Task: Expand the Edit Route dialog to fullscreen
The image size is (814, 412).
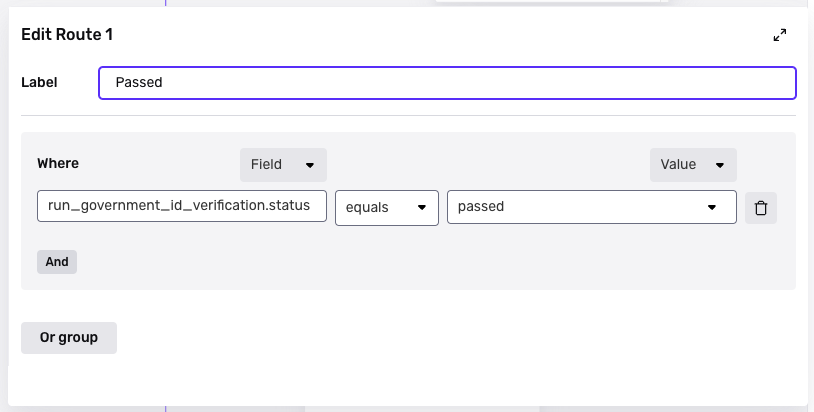Action: 780,35
